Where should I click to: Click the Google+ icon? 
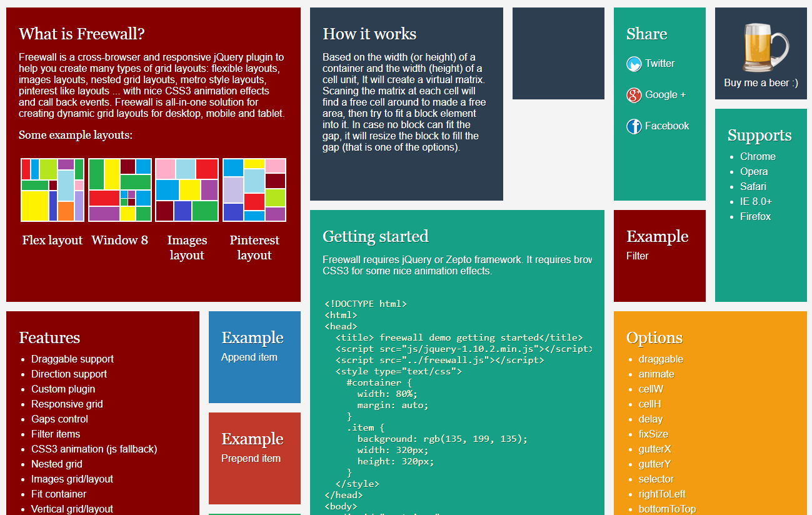pos(634,95)
